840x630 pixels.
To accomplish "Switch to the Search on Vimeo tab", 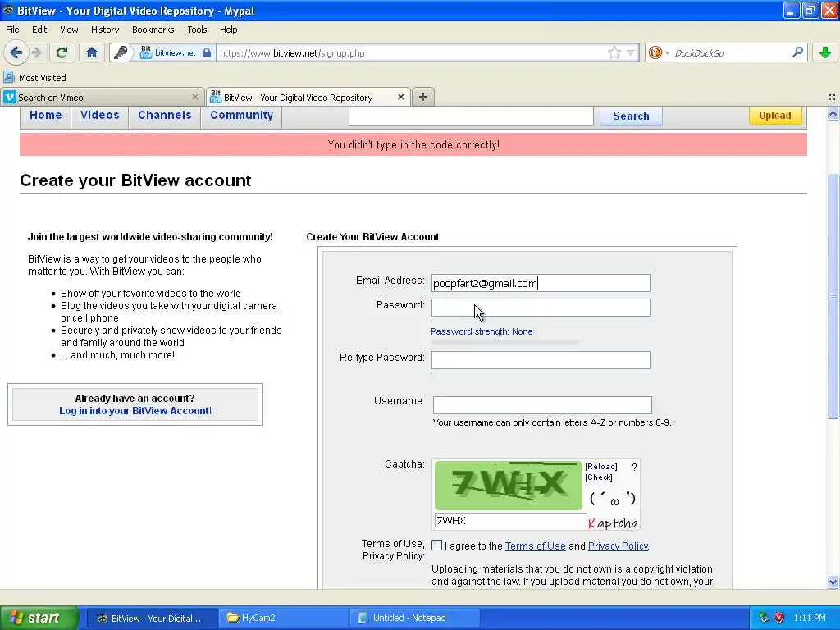I will 102,97.
